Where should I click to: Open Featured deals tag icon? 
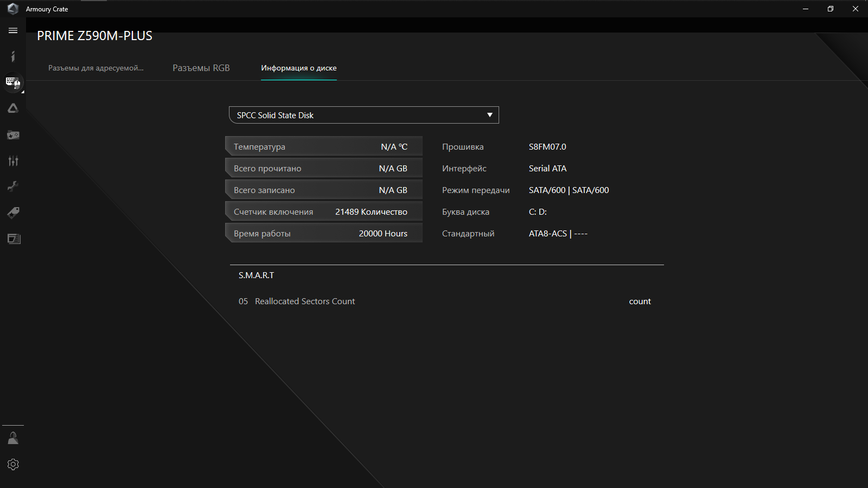click(13, 213)
